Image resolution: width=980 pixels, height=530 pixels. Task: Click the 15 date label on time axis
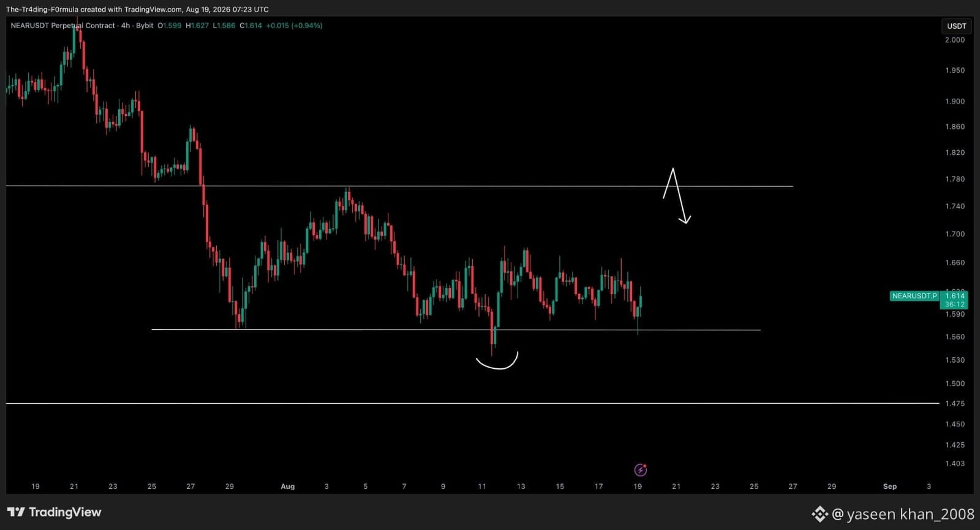coord(560,486)
